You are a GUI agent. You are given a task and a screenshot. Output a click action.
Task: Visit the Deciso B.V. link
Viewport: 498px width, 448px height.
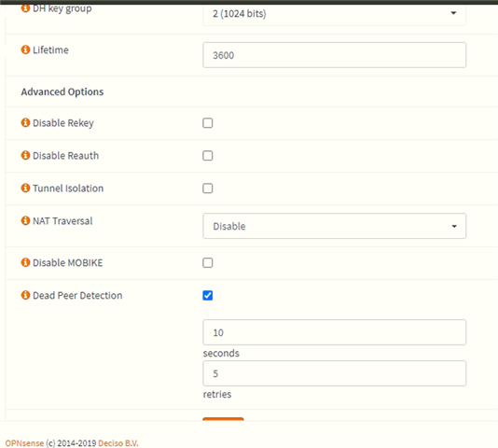click(118, 443)
